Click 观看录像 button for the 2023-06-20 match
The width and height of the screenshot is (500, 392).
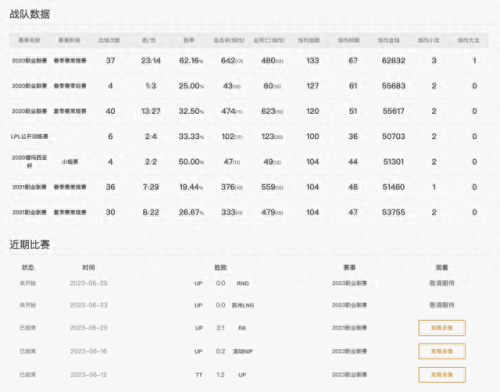point(442,328)
